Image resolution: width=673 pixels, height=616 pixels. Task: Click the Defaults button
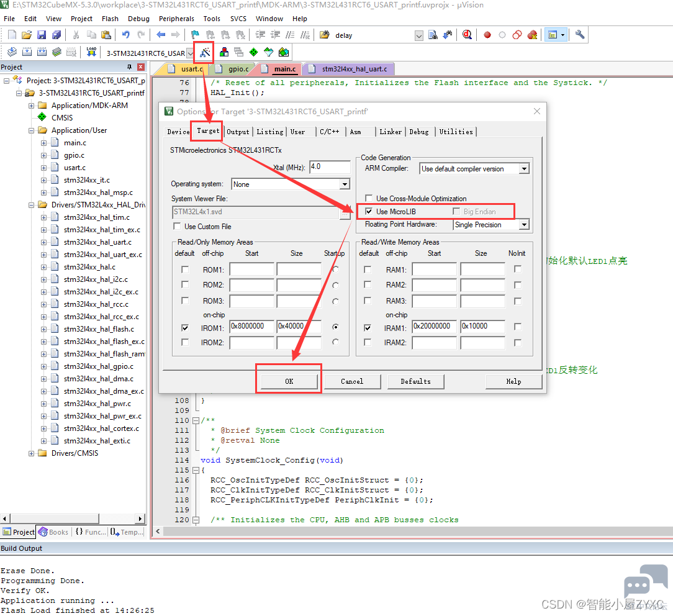coord(415,381)
